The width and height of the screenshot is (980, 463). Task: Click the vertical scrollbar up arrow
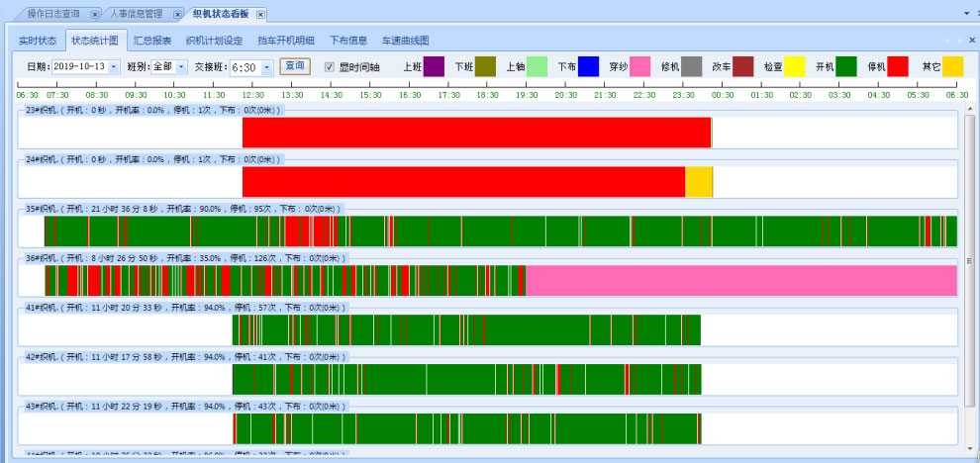tap(969, 110)
